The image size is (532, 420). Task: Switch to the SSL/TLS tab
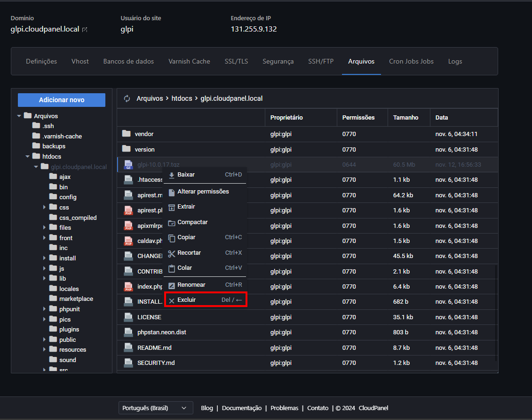(236, 61)
